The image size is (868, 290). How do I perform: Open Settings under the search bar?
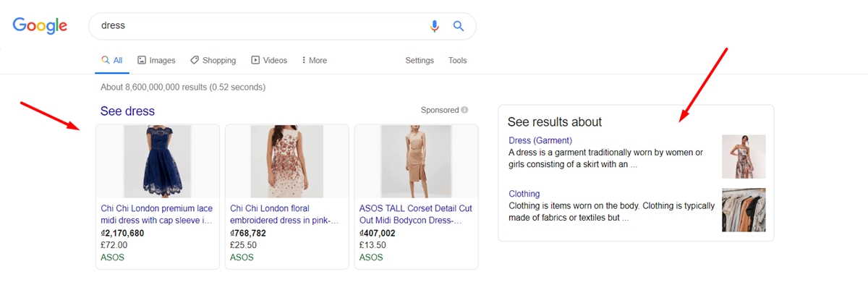point(420,61)
